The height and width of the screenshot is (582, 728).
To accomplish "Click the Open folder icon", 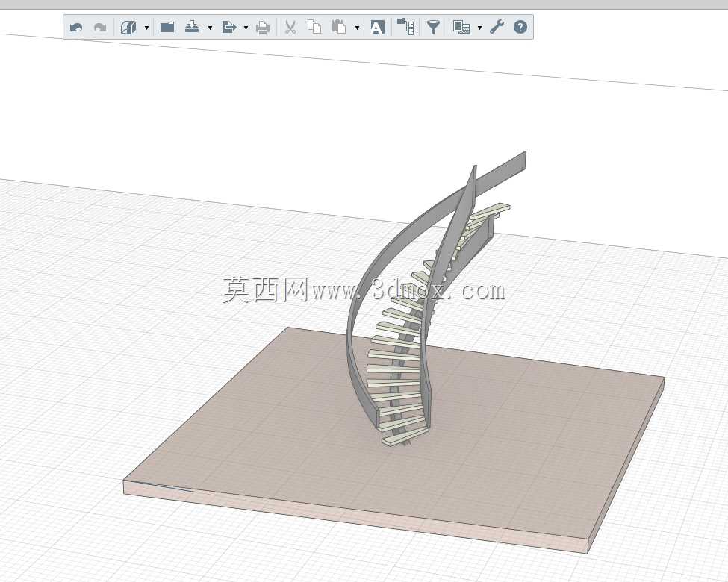I will tap(167, 27).
